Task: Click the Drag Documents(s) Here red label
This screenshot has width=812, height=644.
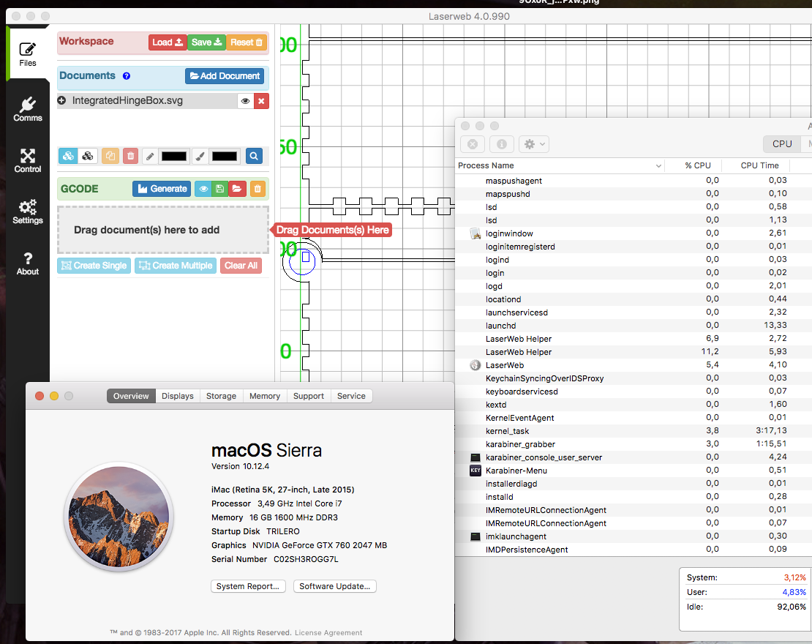Action: click(332, 230)
